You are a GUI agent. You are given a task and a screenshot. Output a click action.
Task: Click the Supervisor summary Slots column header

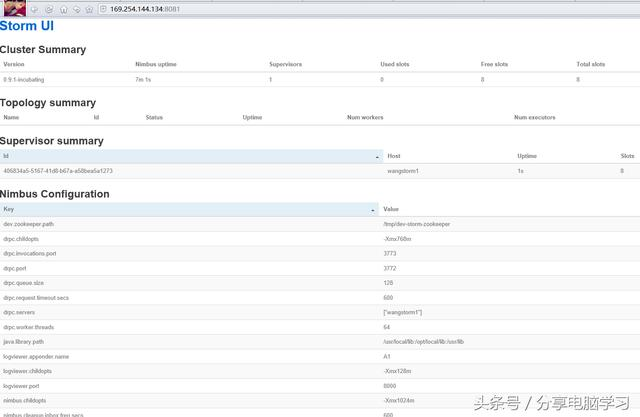[627, 156]
